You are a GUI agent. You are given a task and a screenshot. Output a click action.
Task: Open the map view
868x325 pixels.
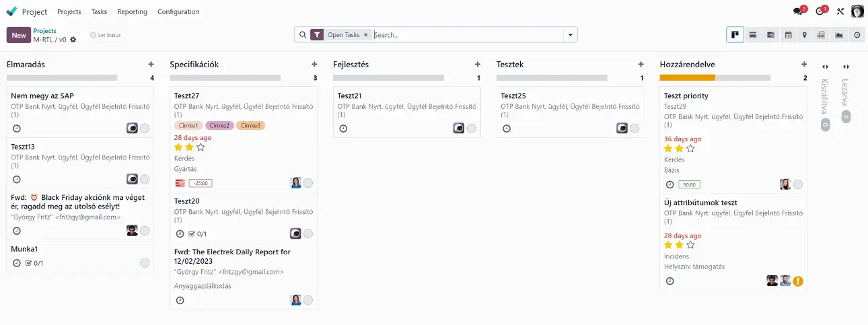(805, 35)
